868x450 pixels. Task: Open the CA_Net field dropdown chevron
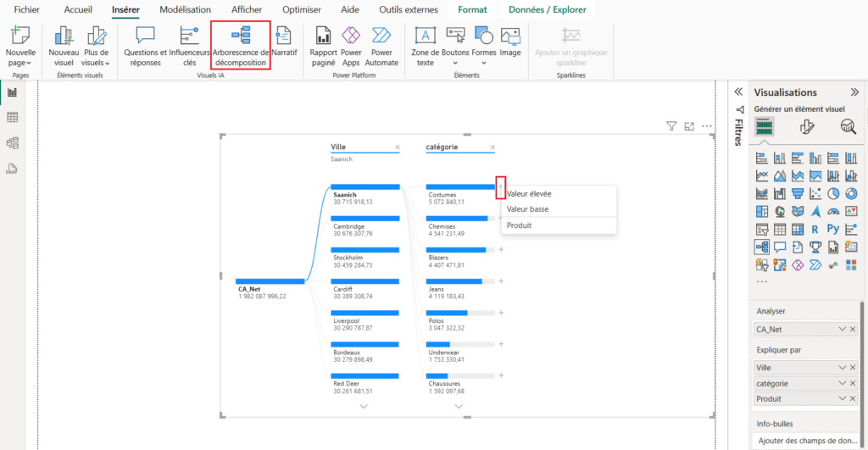pos(842,329)
